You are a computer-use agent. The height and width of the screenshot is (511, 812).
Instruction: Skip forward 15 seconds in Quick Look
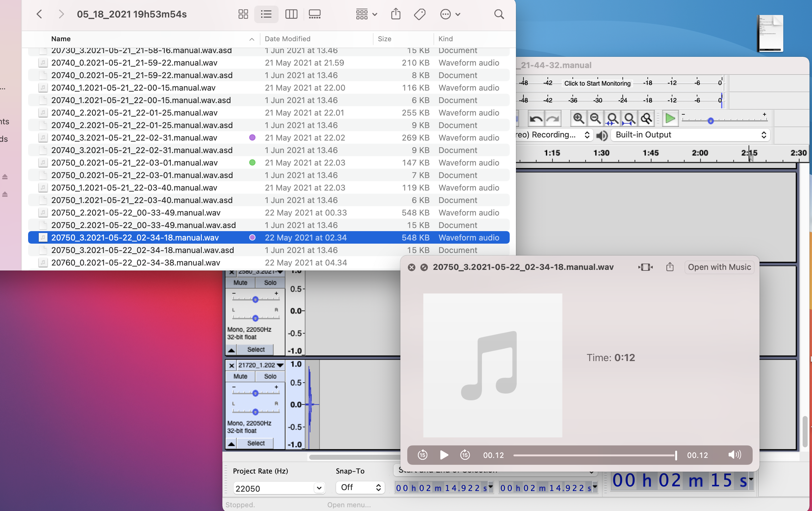pos(465,455)
